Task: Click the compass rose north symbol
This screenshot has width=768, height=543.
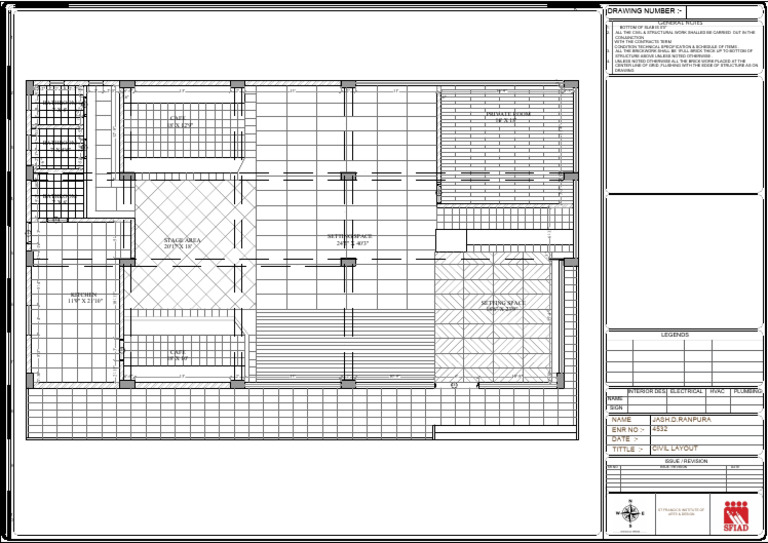Action: [x=630, y=514]
